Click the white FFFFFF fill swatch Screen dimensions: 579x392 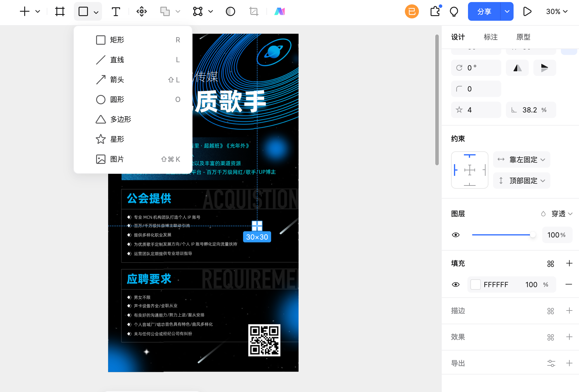tap(476, 285)
